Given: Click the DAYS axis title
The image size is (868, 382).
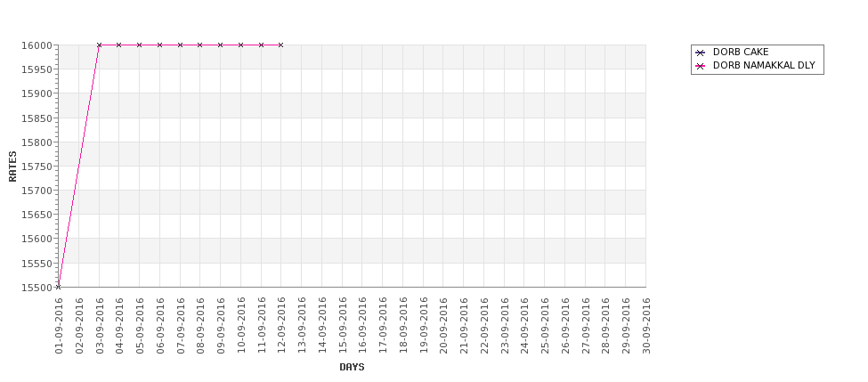Looking at the screenshot, I should (x=352, y=367).
